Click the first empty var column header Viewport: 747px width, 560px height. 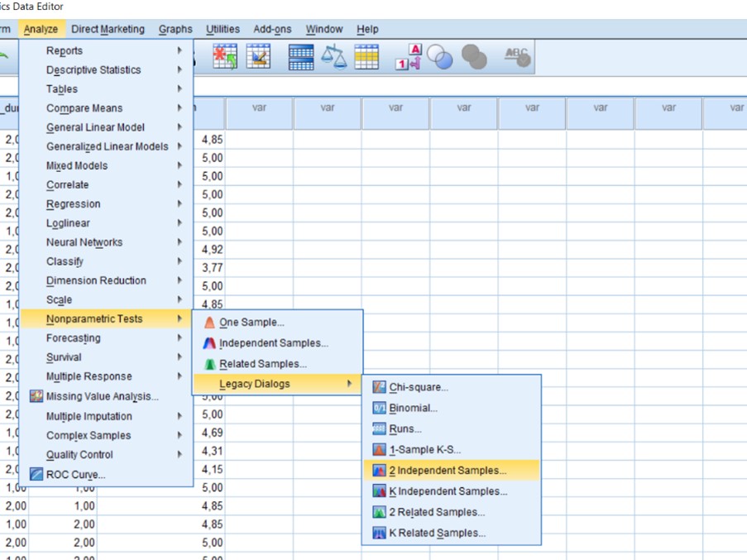tap(259, 108)
